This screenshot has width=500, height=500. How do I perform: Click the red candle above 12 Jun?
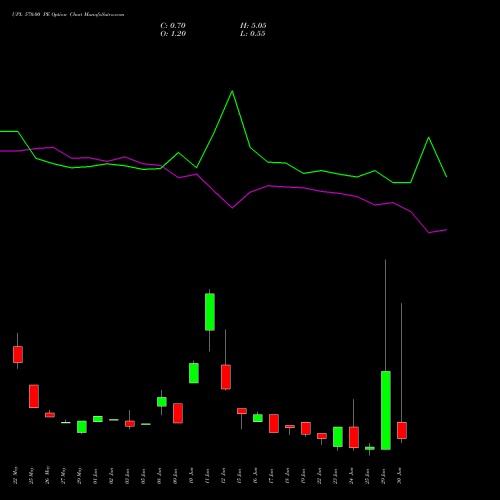(226, 377)
